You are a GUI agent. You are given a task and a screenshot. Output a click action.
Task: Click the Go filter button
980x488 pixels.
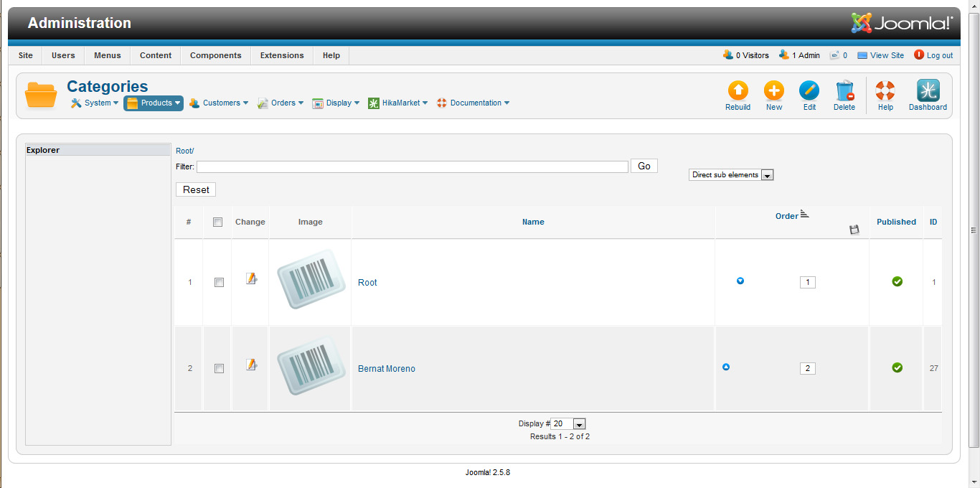click(644, 166)
